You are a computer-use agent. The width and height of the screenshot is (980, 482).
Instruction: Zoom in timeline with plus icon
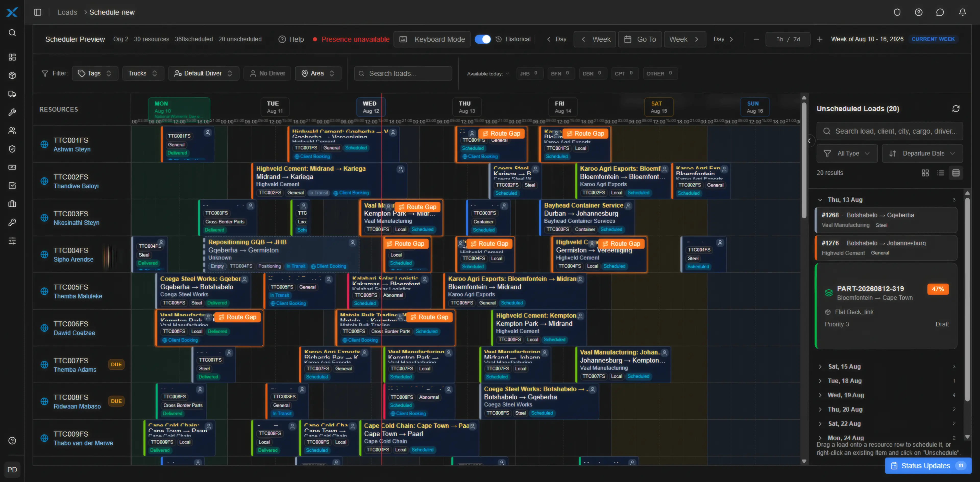coord(819,39)
